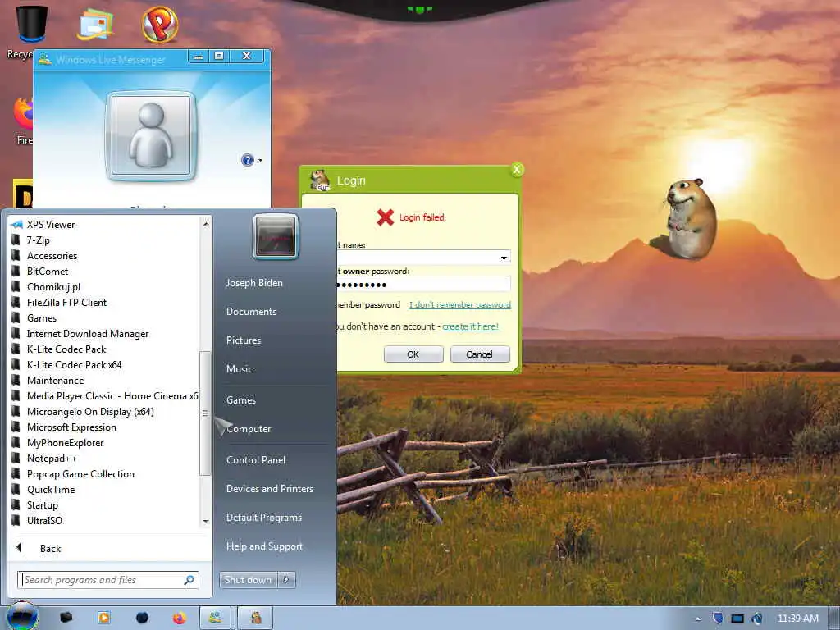Click the XPS Viewer icon in programs list
840x630 pixels.
click(16, 225)
